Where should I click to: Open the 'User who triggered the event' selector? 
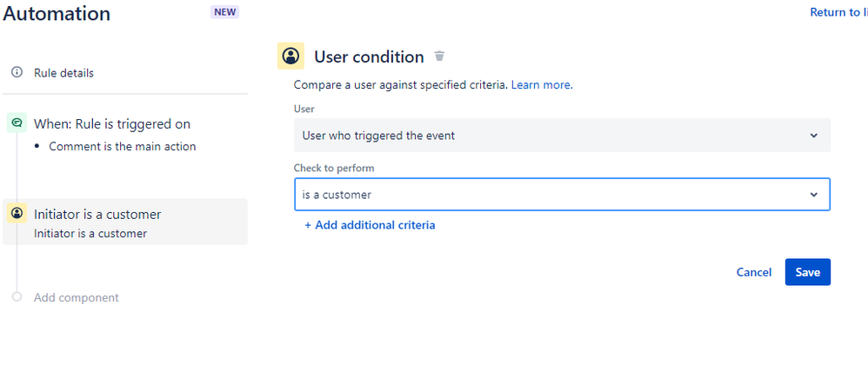[562, 136]
